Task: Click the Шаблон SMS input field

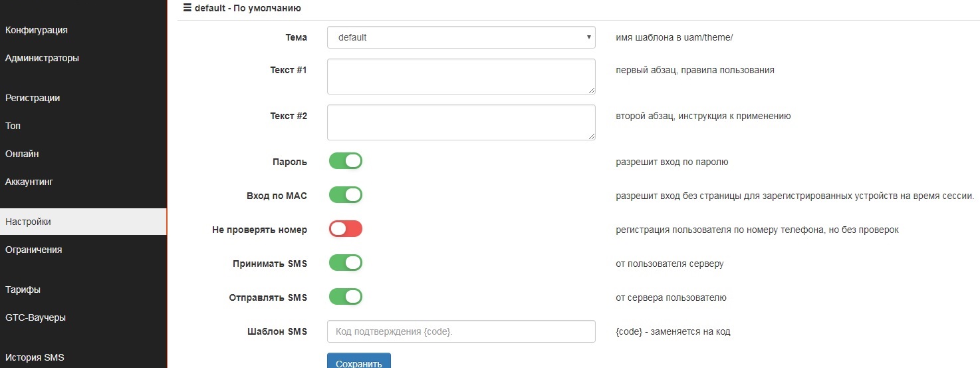Action: pos(461,331)
